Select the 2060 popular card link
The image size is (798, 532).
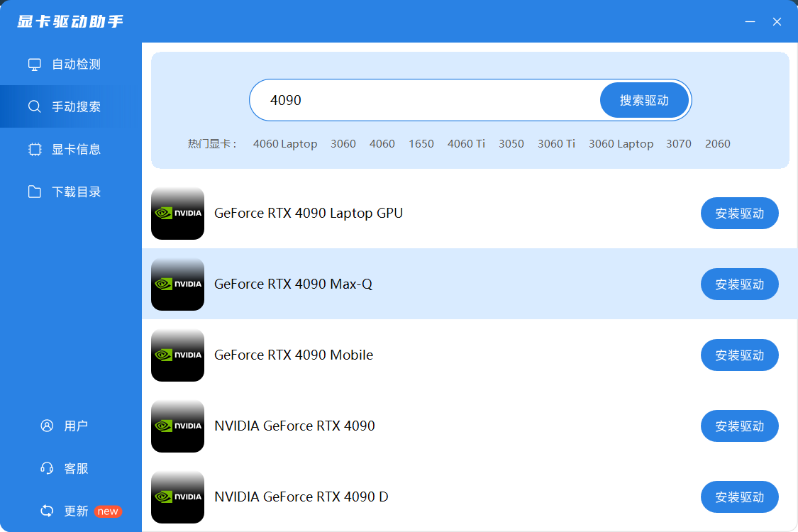717,144
